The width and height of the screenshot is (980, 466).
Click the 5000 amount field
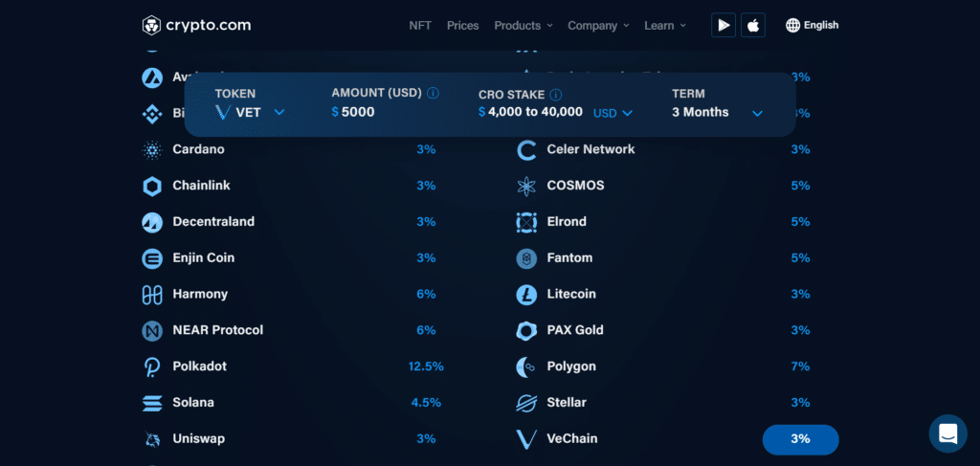358,113
